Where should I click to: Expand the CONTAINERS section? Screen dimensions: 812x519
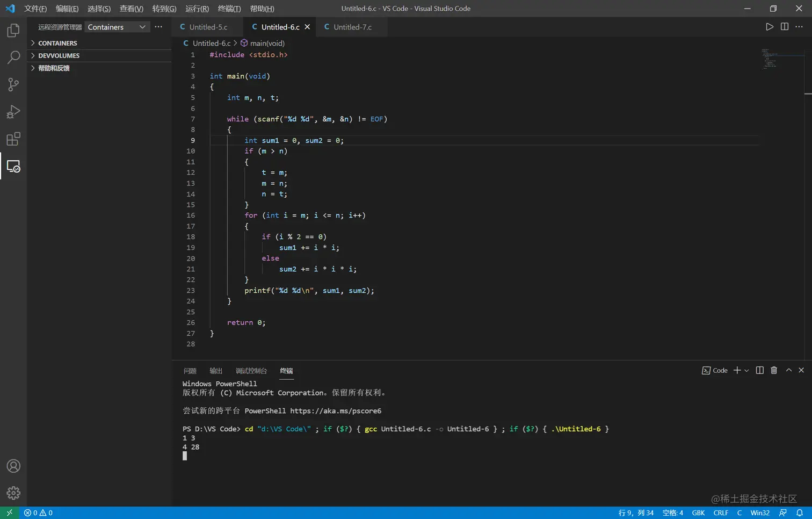[100, 43]
